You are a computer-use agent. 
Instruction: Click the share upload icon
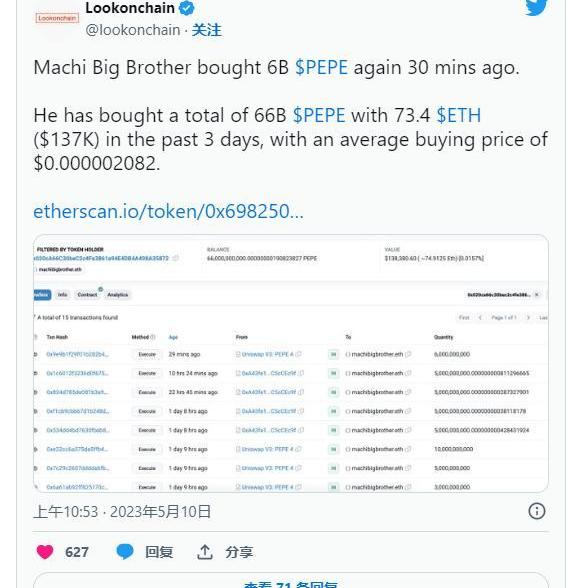click(205, 552)
